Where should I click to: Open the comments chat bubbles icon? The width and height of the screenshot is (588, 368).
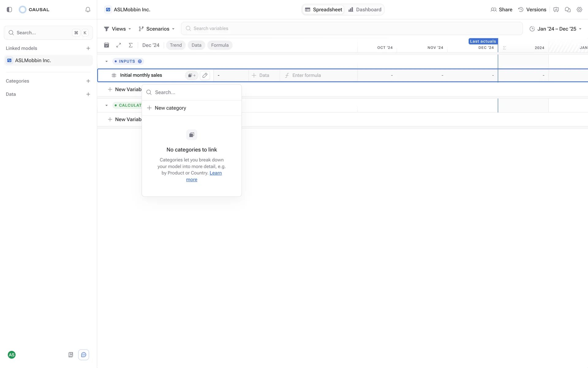point(567,10)
